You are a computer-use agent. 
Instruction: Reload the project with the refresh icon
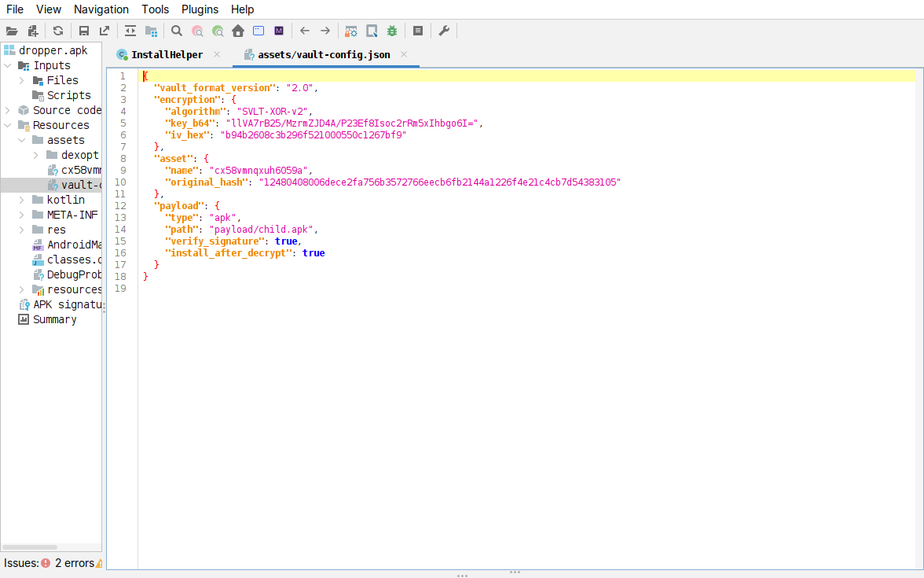58,31
